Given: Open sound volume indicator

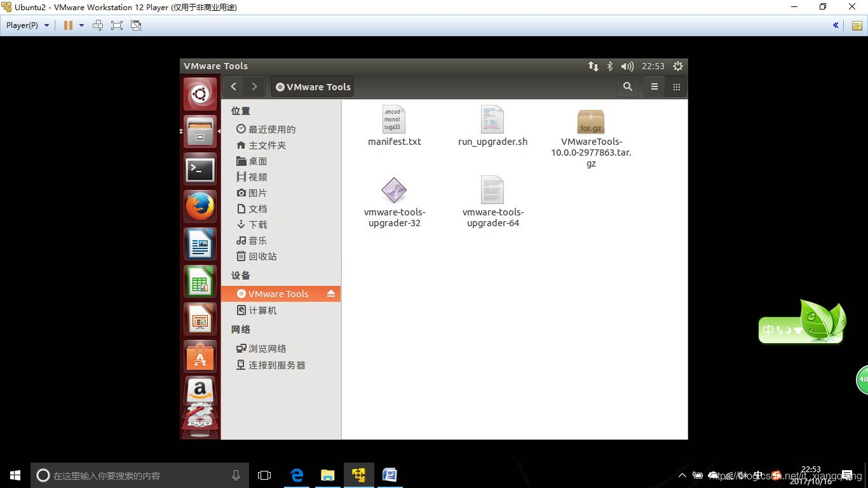Looking at the screenshot, I should pyautogui.click(x=628, y=66).
